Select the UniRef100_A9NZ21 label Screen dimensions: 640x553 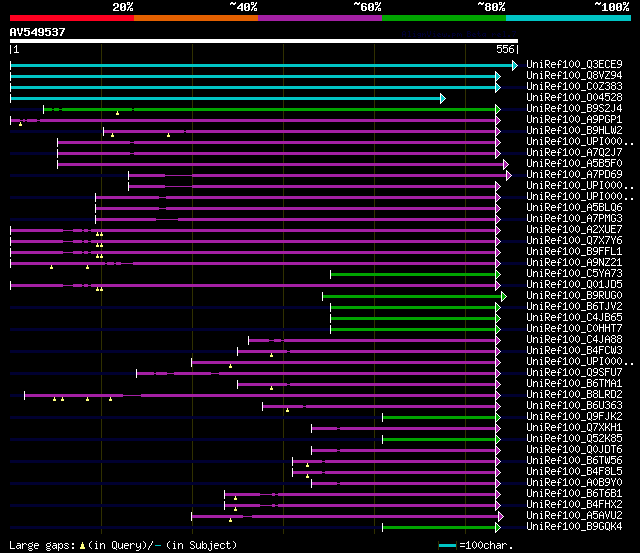click(574, 263)
